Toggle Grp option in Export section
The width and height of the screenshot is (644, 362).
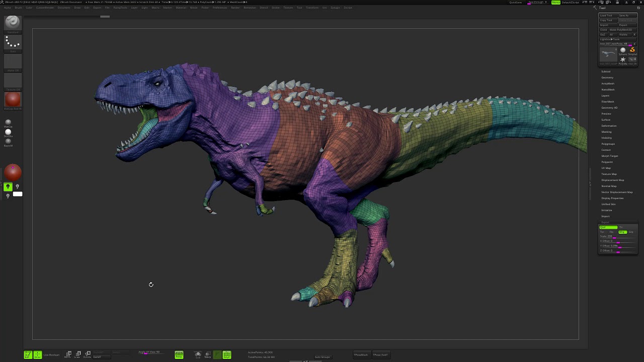click(x=631, y=232)
